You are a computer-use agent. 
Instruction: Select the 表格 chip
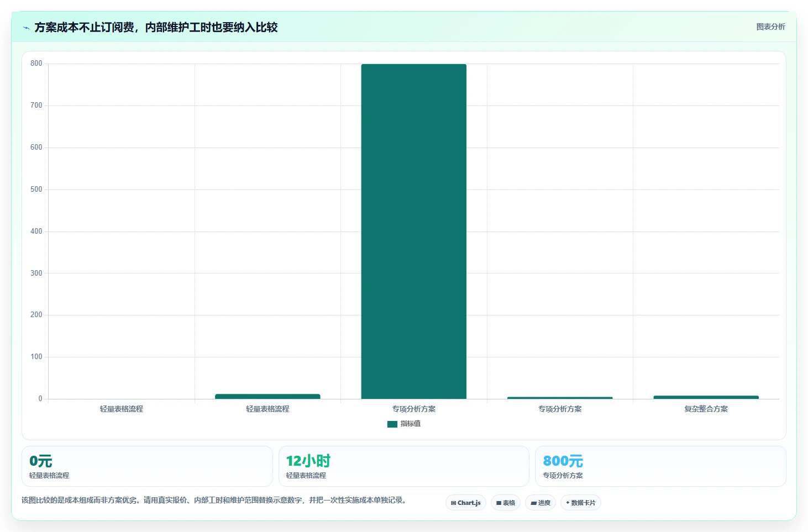[505, 503]
